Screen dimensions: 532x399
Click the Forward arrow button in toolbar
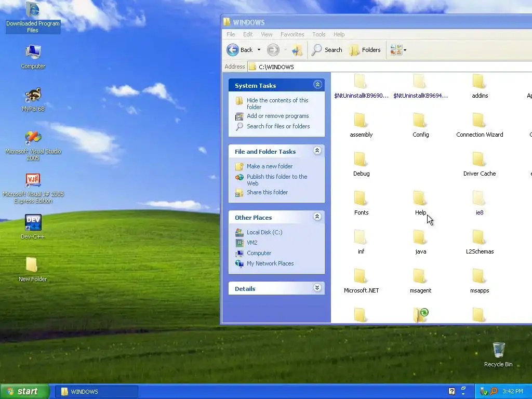pyautogui.click(x=273, y=50)
